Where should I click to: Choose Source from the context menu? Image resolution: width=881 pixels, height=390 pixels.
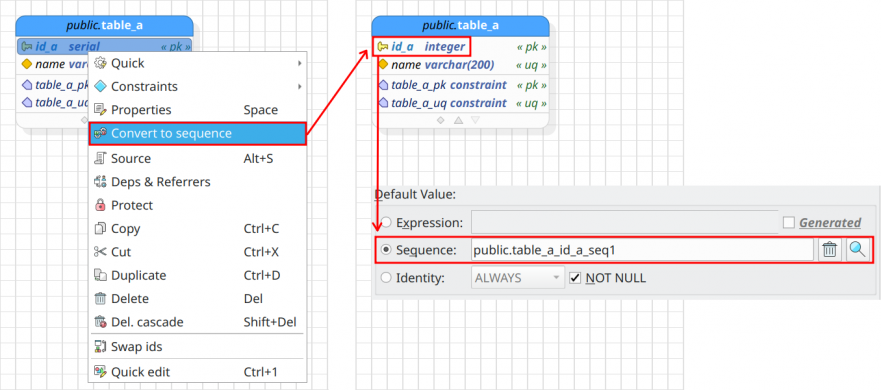tap(198, 158)
